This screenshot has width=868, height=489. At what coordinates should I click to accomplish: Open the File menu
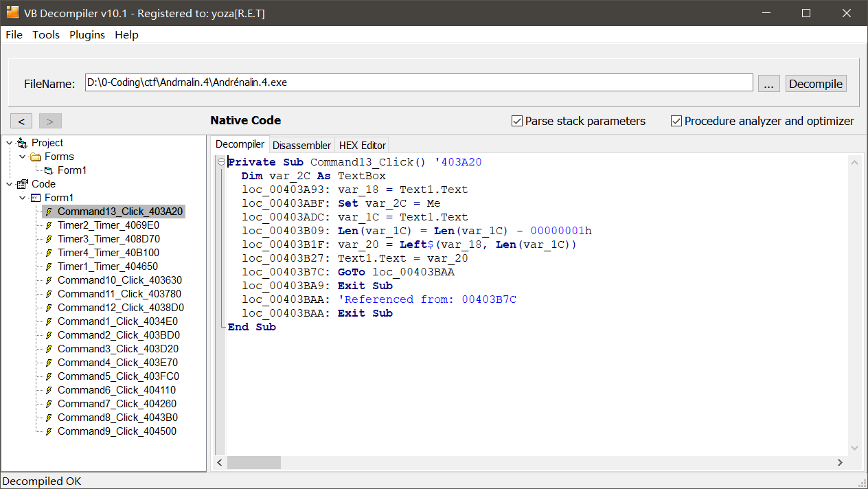pos(14,34)
